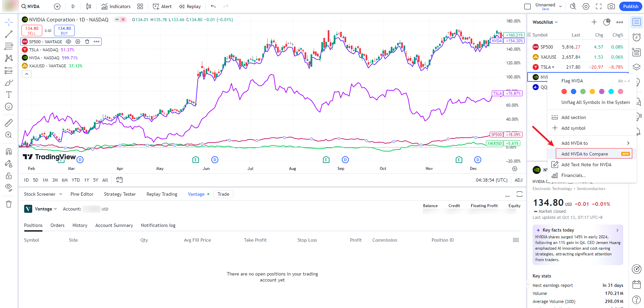Switch to the Orders tab
Viewport: 644px width, 308px height.
point(57,225)
